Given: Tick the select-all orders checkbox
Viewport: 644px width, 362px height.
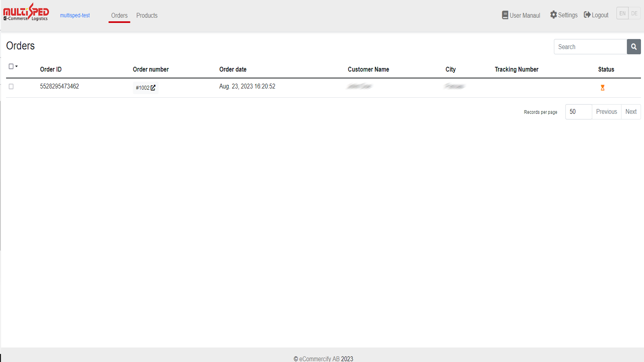Looking at the screenshot, I should click(11, 66).
